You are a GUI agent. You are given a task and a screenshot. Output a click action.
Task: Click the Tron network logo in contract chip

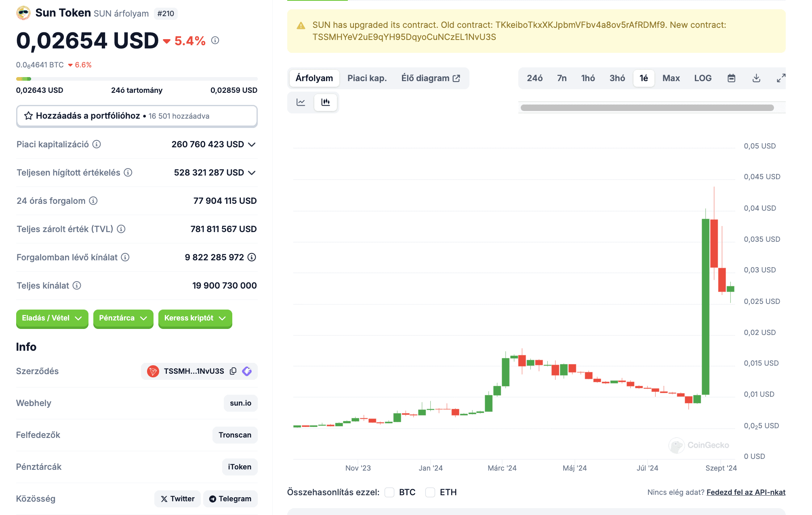(x=153, y=371)
